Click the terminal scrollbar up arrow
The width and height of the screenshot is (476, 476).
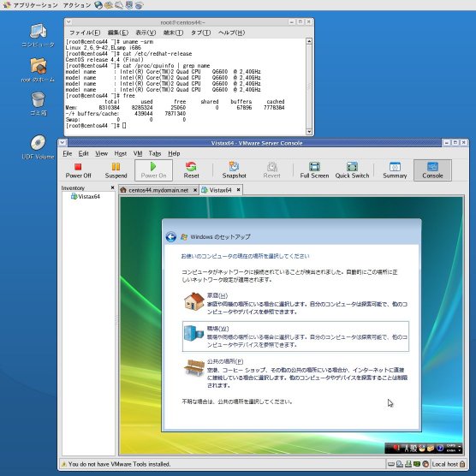[x=309, y=41]
